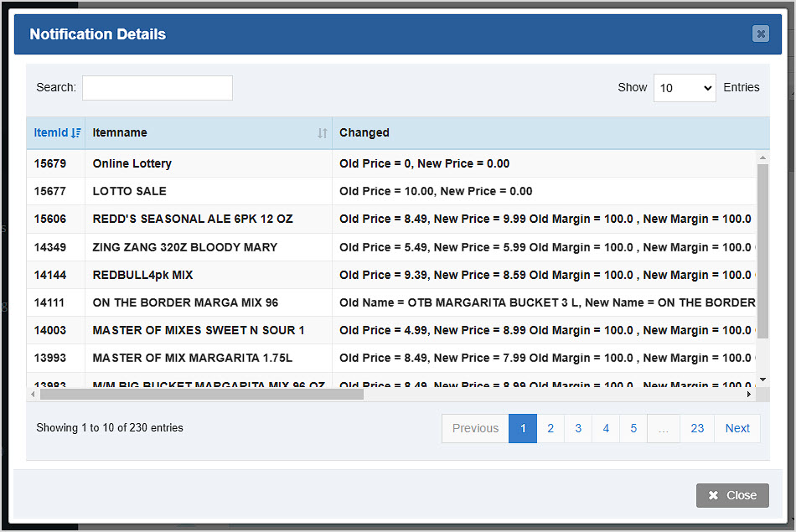
Task: Click the Previous pagination button
Action: point(474,428)
